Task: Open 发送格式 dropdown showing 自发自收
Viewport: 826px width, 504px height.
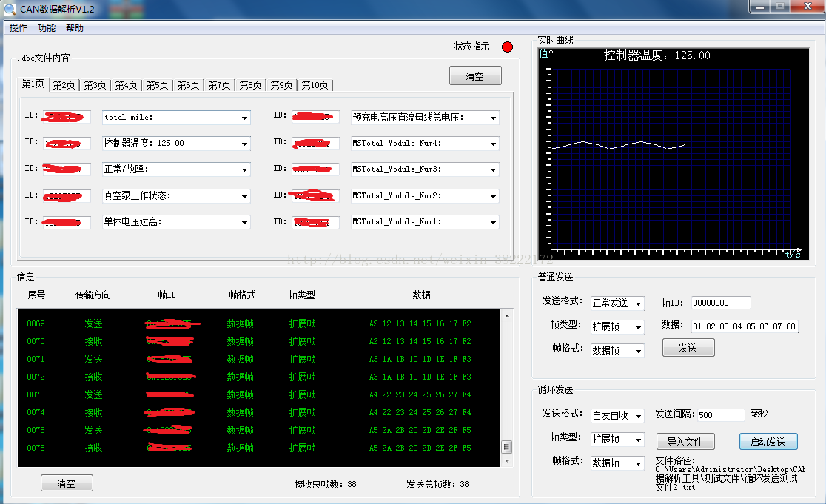Action: point(617,416)
